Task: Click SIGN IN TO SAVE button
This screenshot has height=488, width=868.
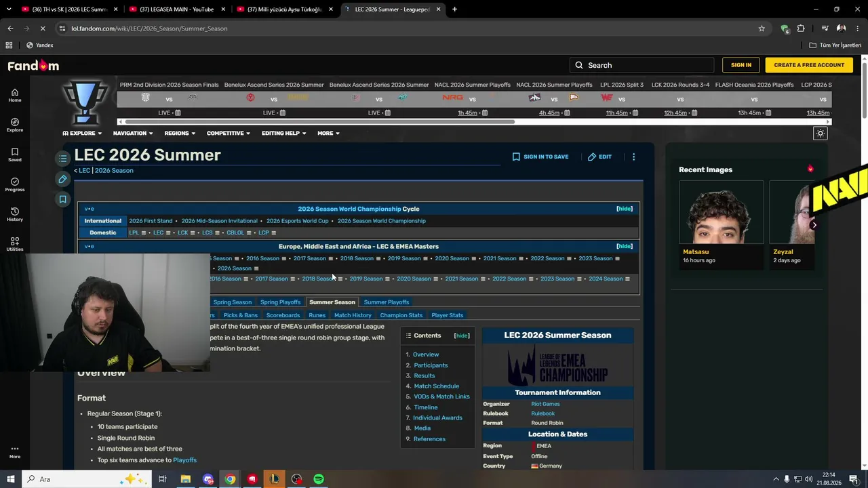Action: [540, 157]
